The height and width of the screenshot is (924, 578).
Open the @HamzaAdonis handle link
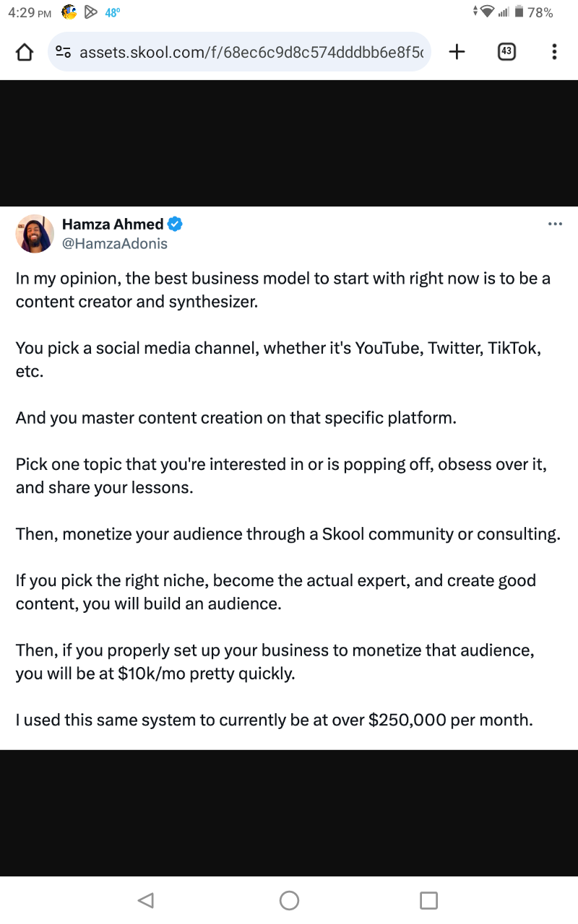point(115,244)
